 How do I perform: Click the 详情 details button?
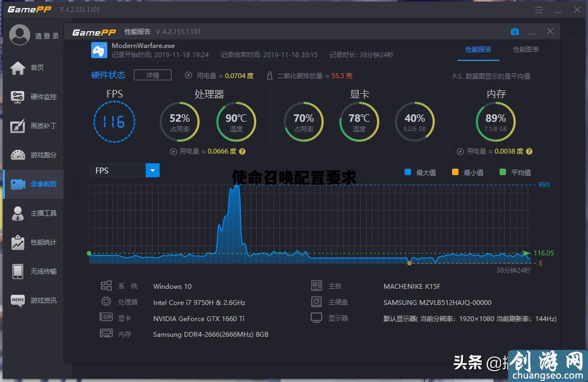(x=153, y=75)
